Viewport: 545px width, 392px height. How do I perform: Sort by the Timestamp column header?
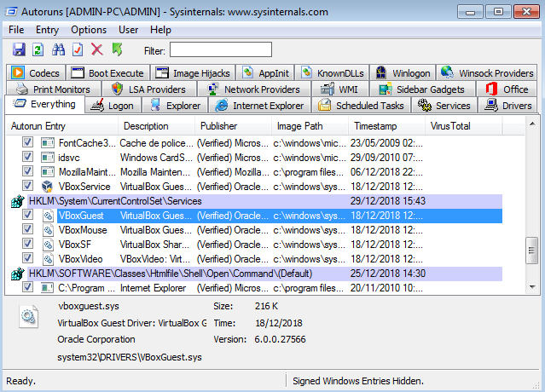(x=386, y=126)
